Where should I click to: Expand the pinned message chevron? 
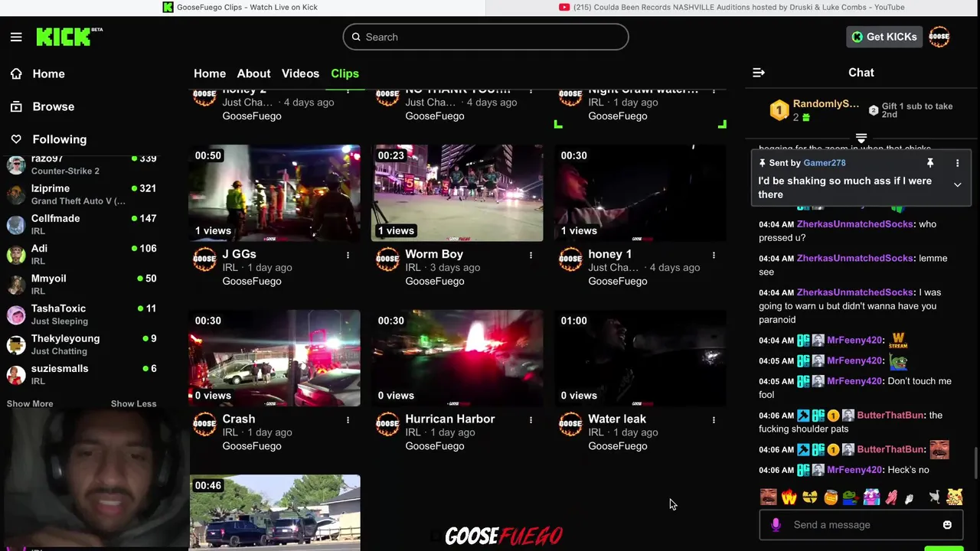(x=957, y=184)
